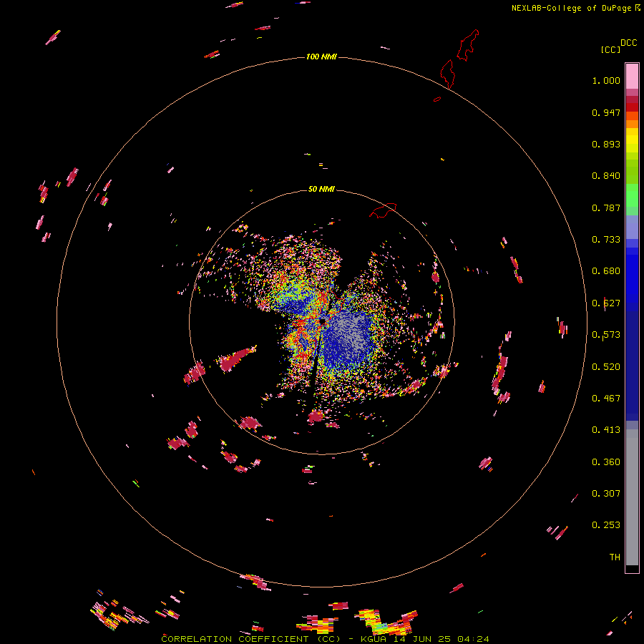Click the [CC] label above the color scale
This screenshot has height=644, width=644.
click(x=610, y=49)
